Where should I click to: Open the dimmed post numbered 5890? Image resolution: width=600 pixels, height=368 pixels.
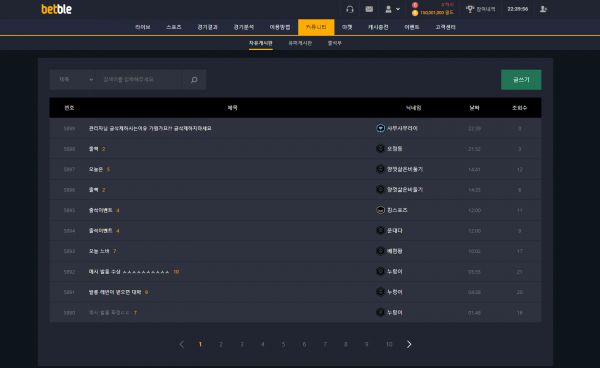click(x=109, y=313)
